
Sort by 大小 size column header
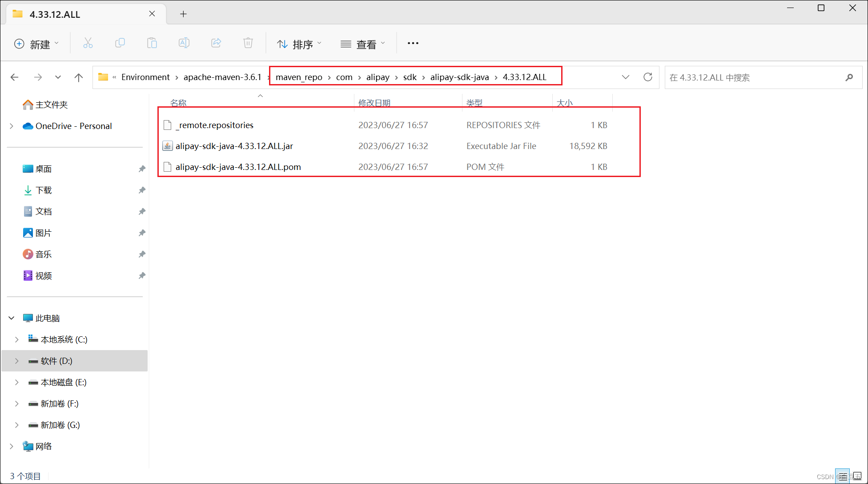(564, 103)
